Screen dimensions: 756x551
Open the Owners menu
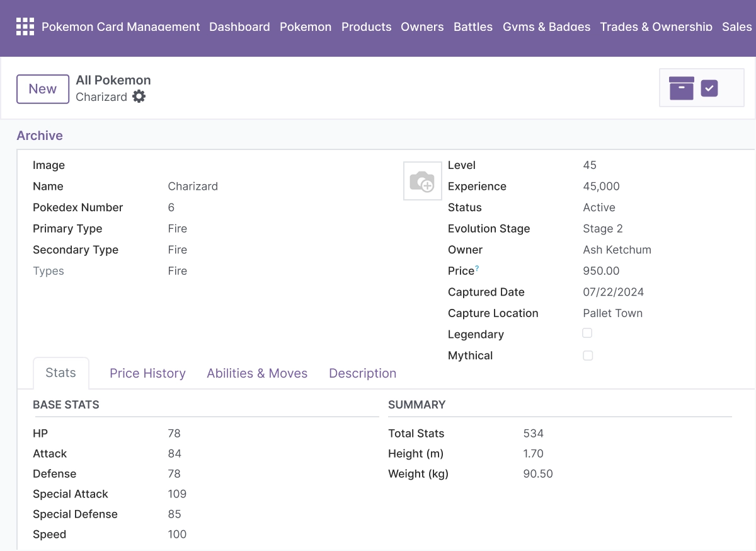point(422,26)
